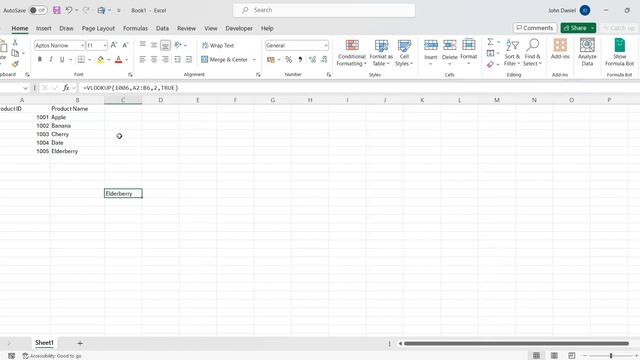
Task: Click the Borders icon
Action: [x=81, y=60]
